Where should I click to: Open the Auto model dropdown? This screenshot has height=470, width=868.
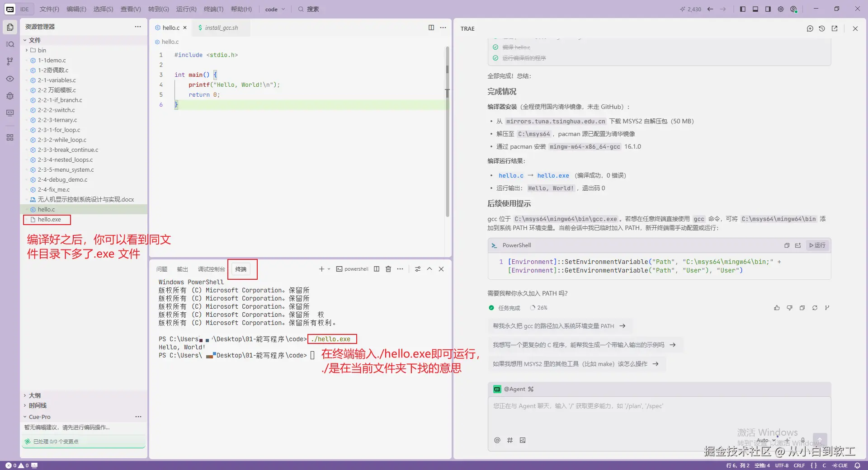pos(766,440)
